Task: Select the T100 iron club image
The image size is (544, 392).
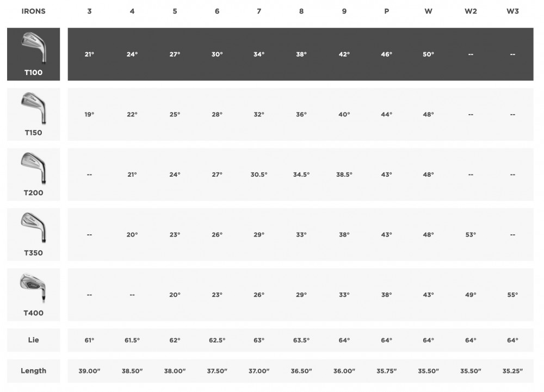Action: tap(34, 47)
